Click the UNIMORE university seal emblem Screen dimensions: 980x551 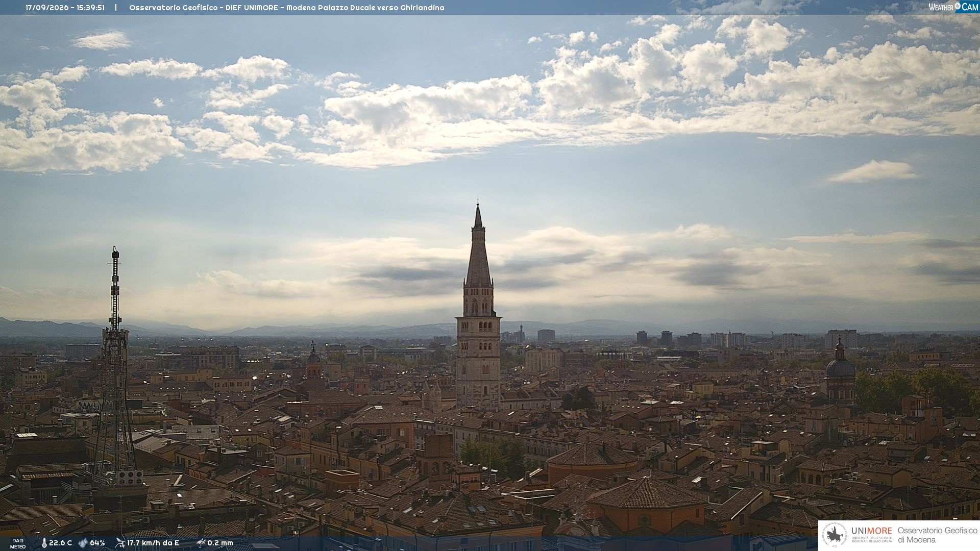(x=835, y=535)
